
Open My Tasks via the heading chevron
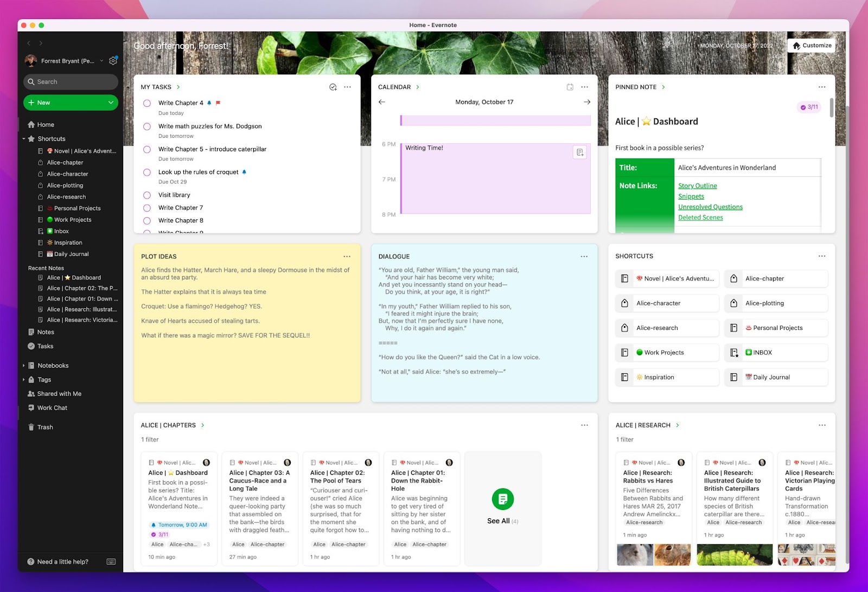pyautogui.click(x=178, y=87)
